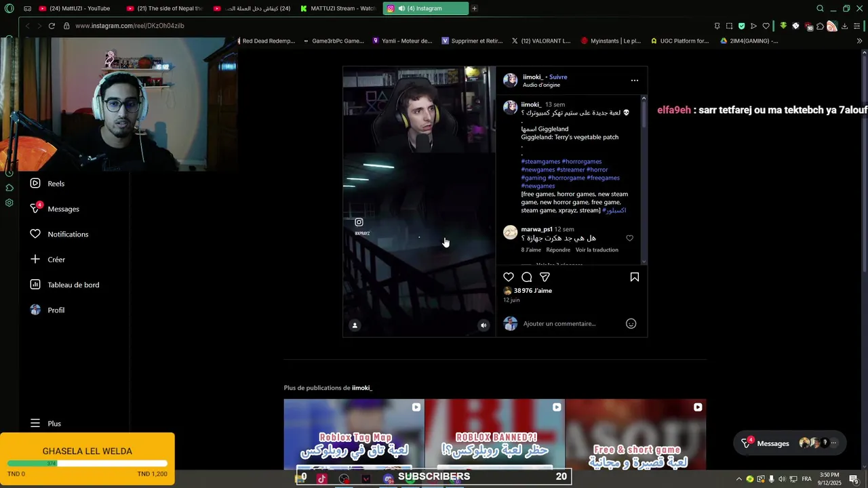Go to Profil in Instagram sidebar

[47, 310]
